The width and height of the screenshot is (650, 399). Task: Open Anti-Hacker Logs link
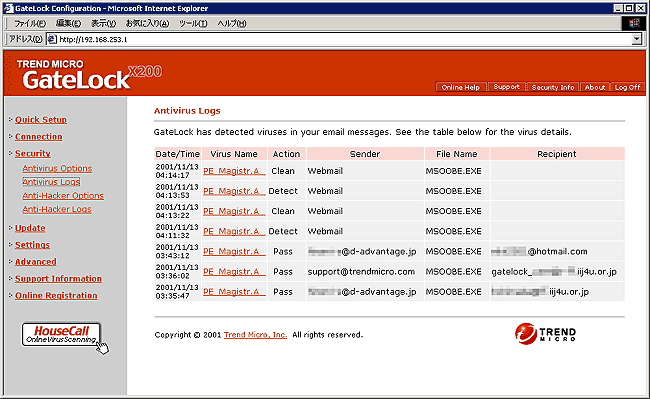pyautogui.click(x=57, y=209)
